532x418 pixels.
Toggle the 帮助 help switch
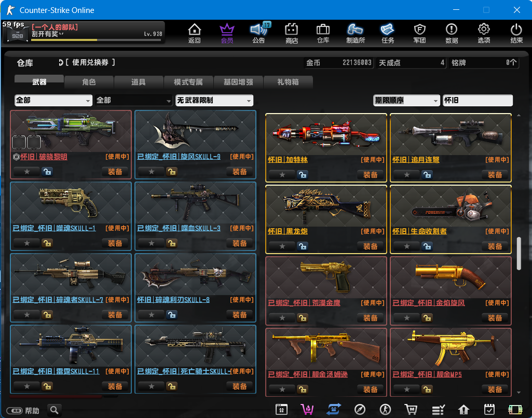15,411
